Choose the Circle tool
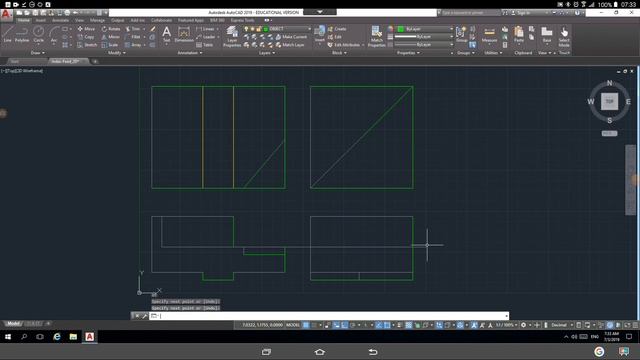Screen dimensions: 640x360 [x=38, y=34]
